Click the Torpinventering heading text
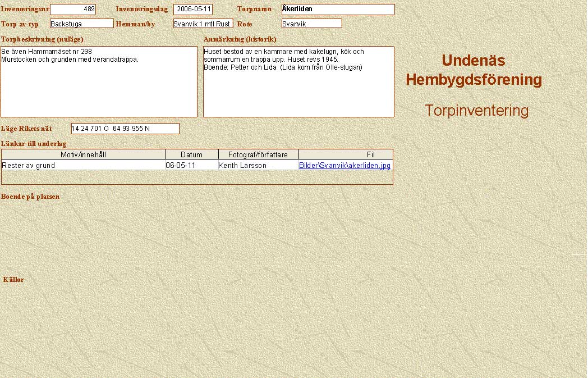The image size is (588, 378). pyautogui.click(x=476, y=111)
